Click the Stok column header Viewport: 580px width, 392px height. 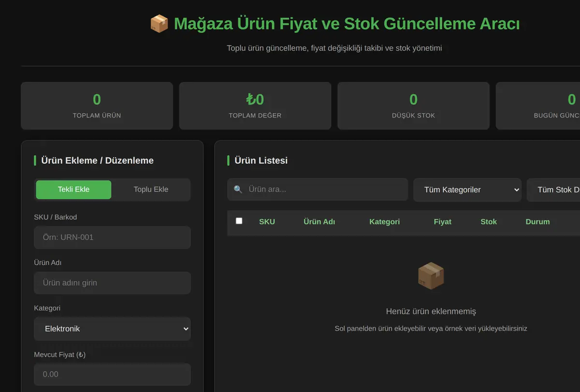point(489,222)
